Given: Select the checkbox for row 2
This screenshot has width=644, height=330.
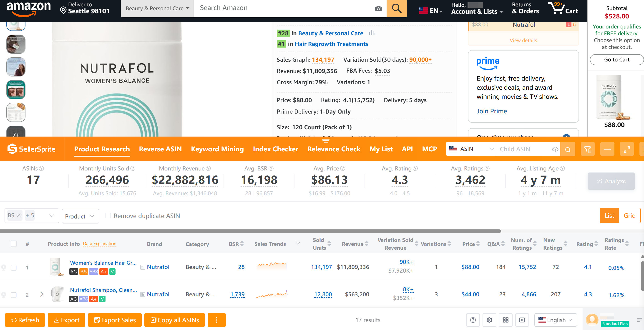Looking at the screenshot, I should 14,295.
